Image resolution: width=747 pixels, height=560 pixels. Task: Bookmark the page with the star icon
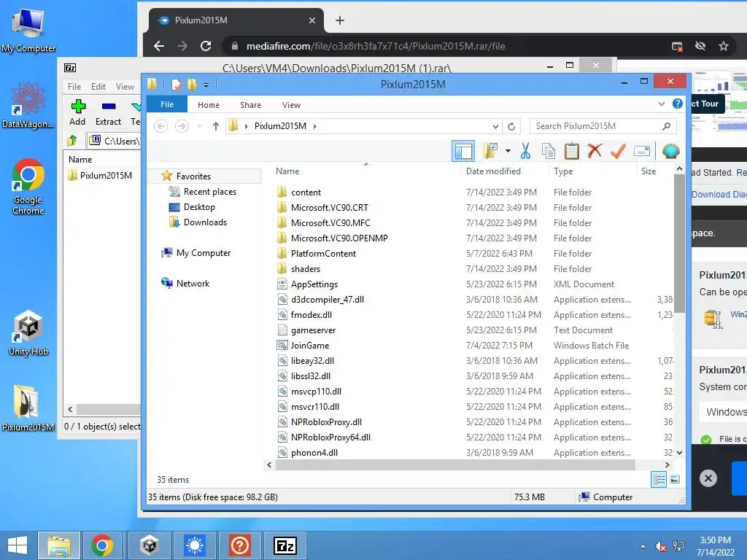(724, 46)
